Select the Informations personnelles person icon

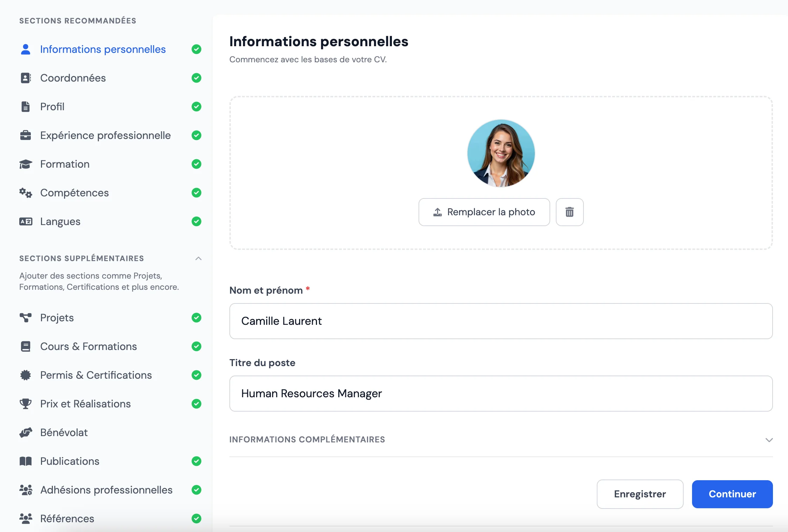point(26,49)
